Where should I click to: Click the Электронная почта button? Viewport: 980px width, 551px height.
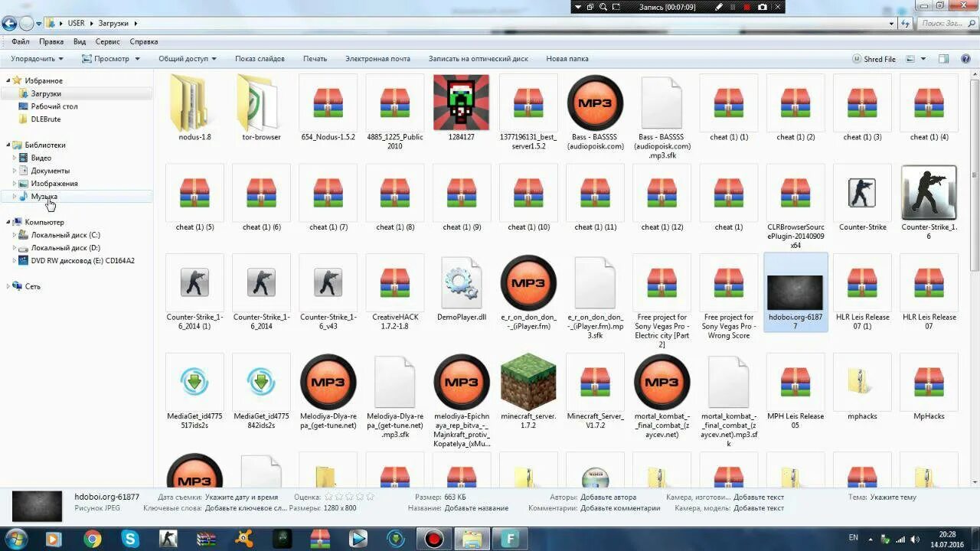coord(377,59)
